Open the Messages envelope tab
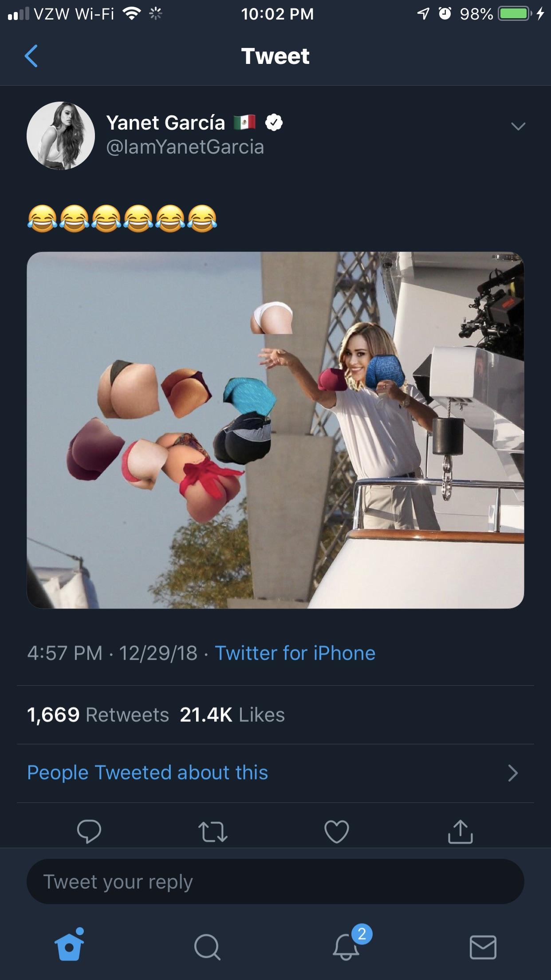Screen dimensions: 551x980 (x=483, y=947)
